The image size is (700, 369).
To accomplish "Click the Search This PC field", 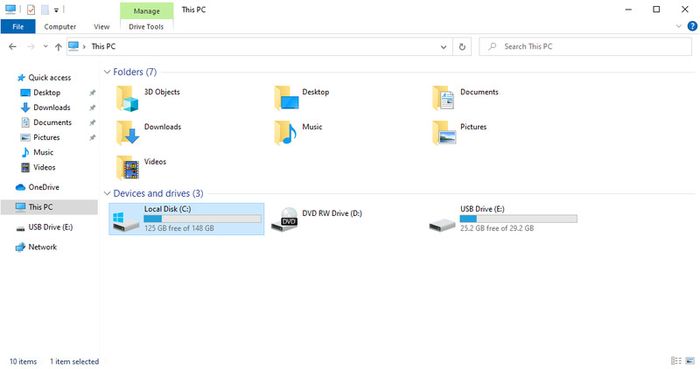I will [585, 46].
